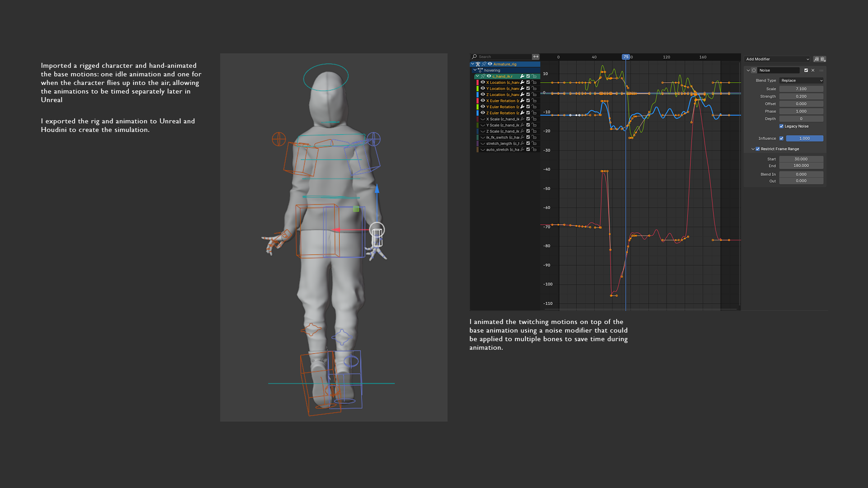Image resolution: width=868 pixels, height=488 pixels.
Task: Remove the Noise modifier with X
Action: pos(813,70)
